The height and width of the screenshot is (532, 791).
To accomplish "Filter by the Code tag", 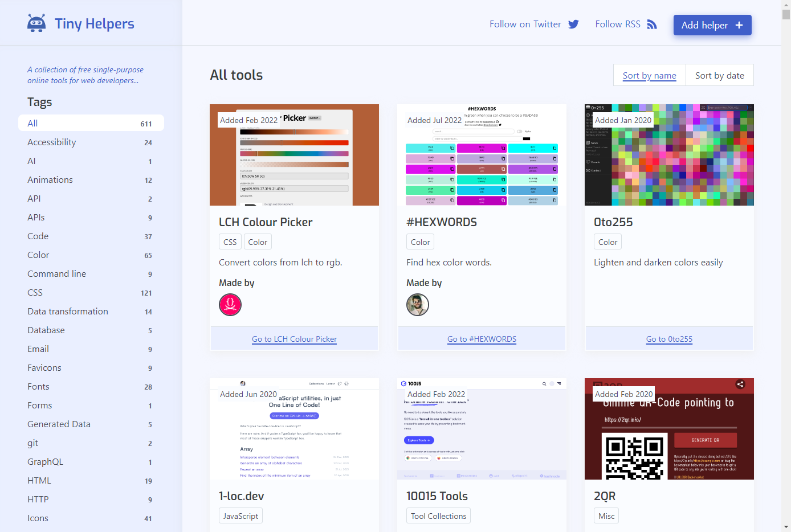I will tap(91, 236).
